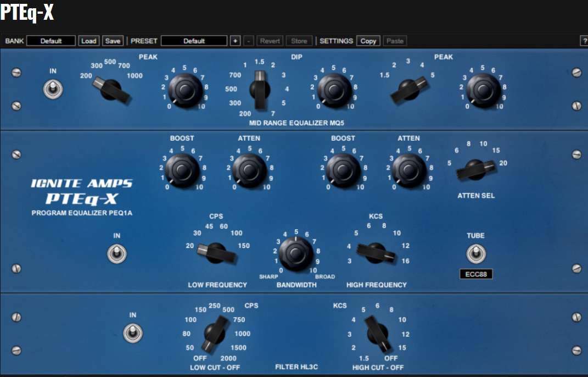Click the Ignite Amps PTEq-X logo
The height and width of the screenshot is (377, 588).
tap(82, 191)
